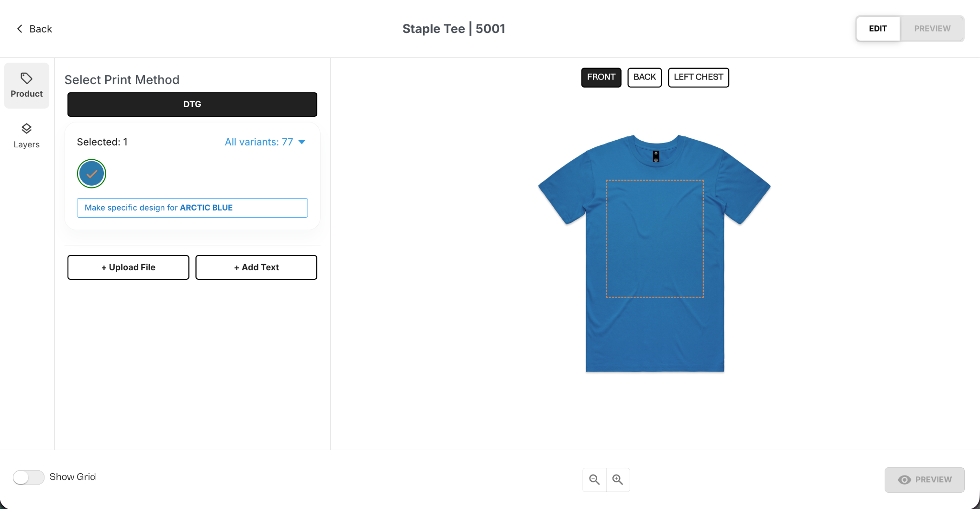980x509 pixels.
Task: Click the Upload File button
Action: tap(128, 267)
